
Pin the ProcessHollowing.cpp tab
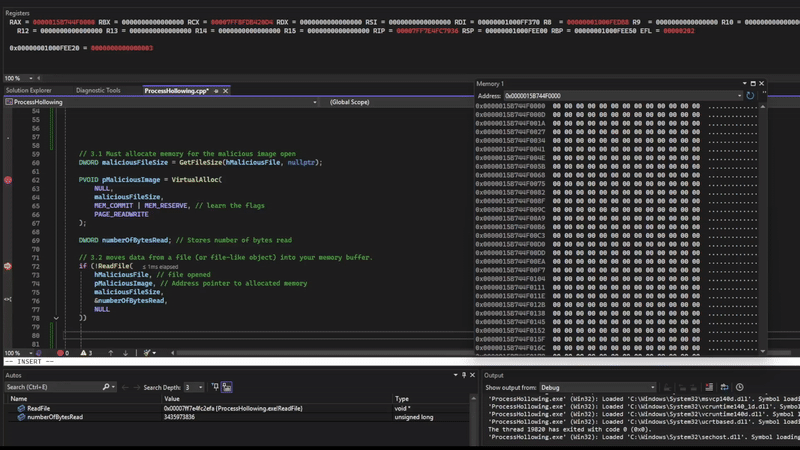coord(216,91)
